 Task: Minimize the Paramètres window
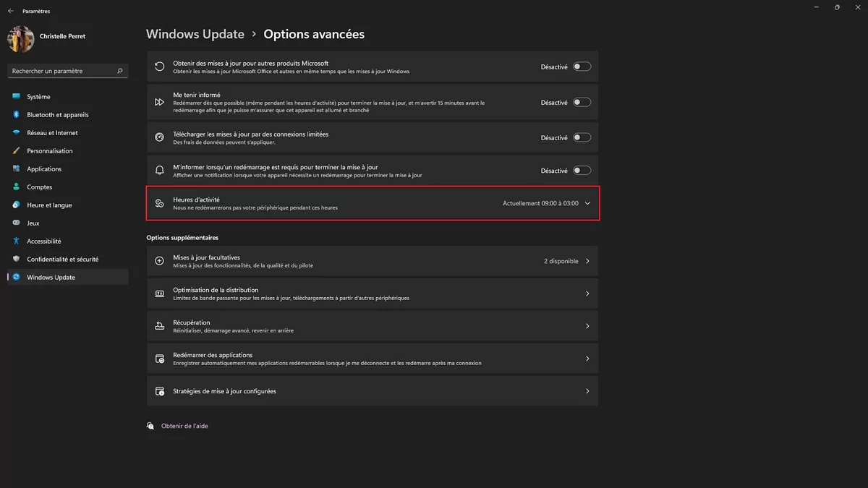817,7
